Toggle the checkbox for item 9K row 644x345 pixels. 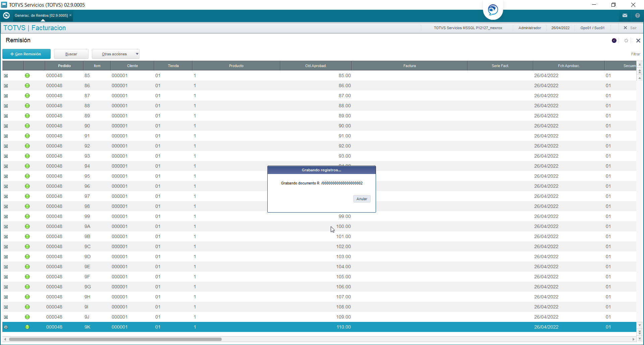(6, 327)
